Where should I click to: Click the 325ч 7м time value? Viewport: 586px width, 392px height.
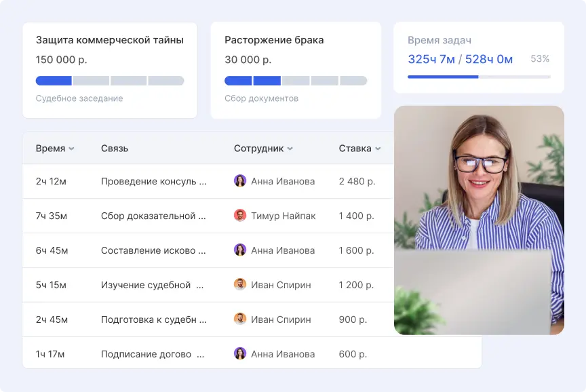[x=431, y=59]
